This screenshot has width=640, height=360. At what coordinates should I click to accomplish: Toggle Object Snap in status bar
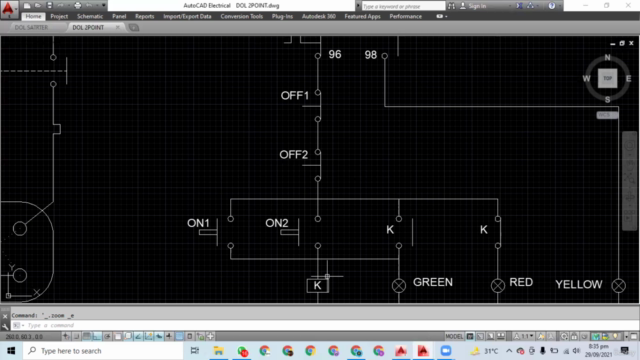(x=118, y=336)
